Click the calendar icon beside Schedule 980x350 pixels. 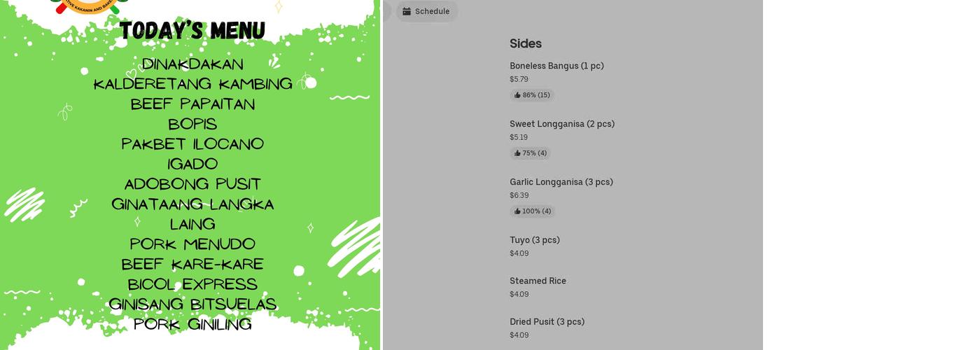coord(407,11)
